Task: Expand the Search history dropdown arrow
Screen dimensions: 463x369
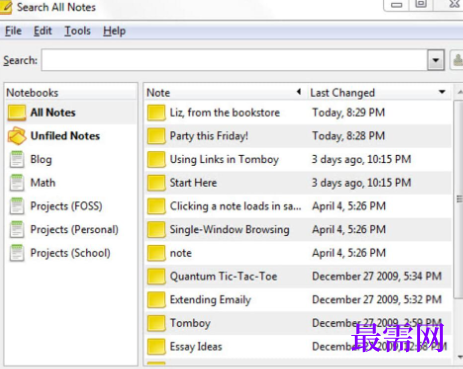Action: coord(436,60)
